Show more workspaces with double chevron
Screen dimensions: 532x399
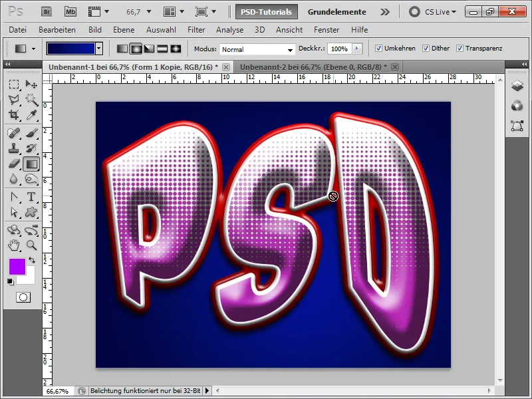tap(385, 12)
